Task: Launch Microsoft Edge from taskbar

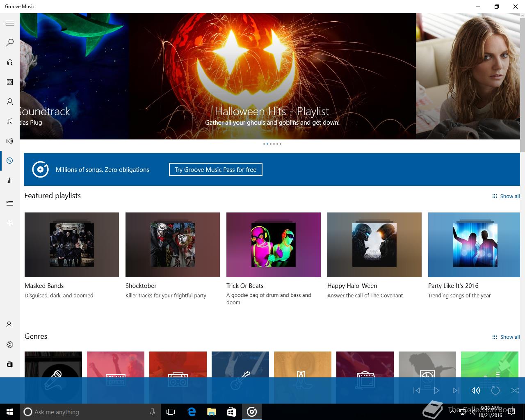Action: coord(191,412)
